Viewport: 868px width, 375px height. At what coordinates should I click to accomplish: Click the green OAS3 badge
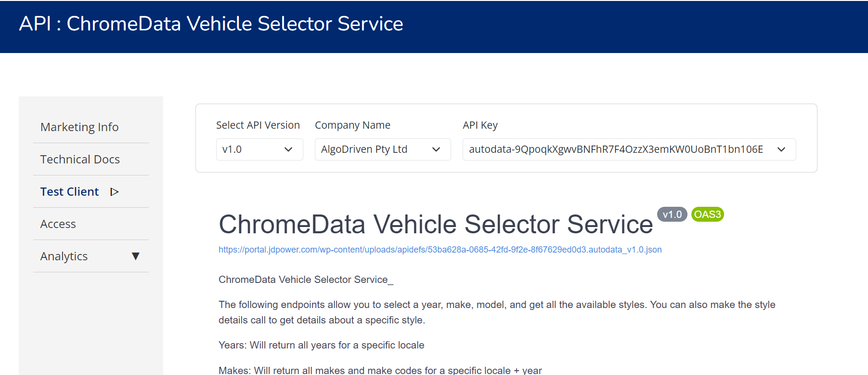(707, 214)
